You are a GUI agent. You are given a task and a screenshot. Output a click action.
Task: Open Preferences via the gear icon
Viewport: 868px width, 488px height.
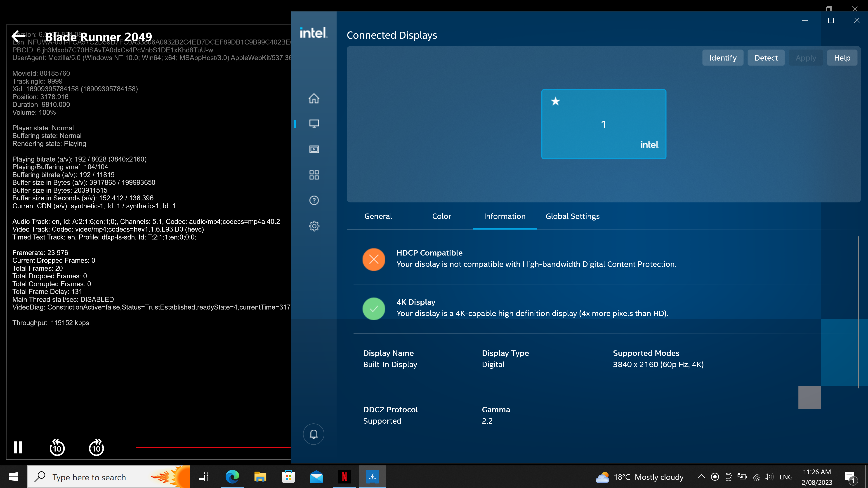(314, 226)
